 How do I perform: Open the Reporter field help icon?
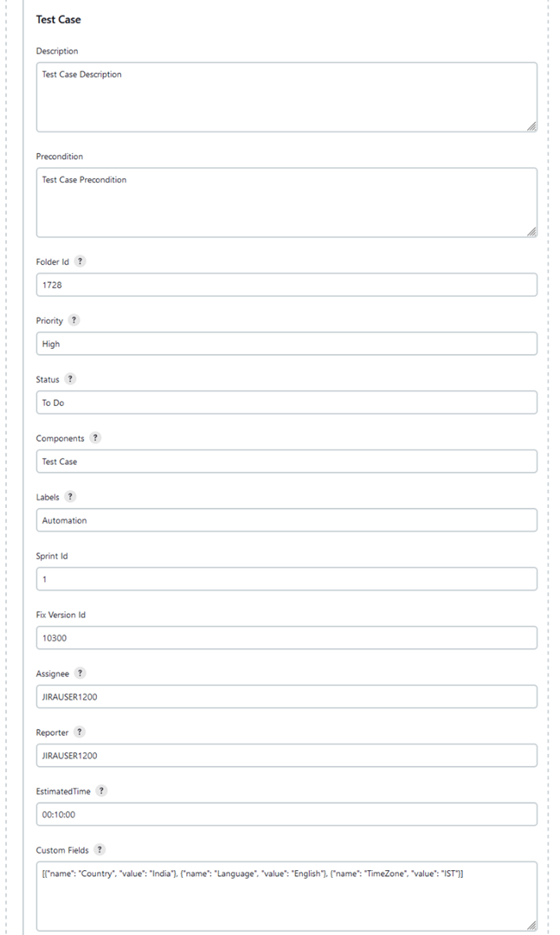(79, 732)
